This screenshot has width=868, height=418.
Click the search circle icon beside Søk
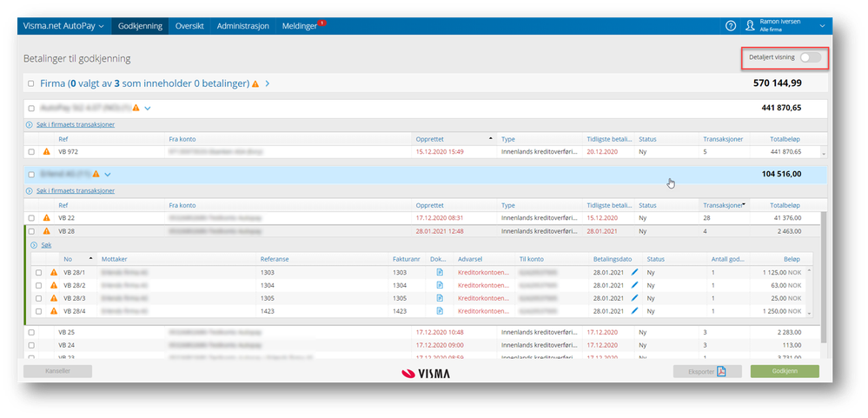click(x=34, y=245)
